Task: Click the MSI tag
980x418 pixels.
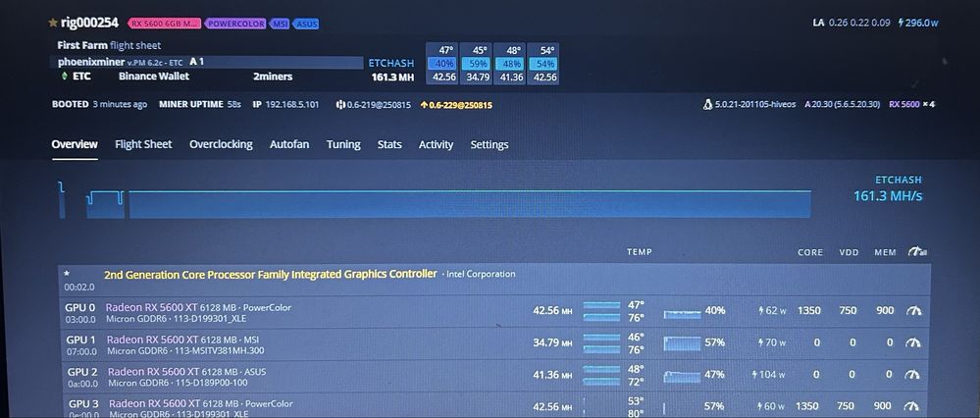Action: (280, 24)
